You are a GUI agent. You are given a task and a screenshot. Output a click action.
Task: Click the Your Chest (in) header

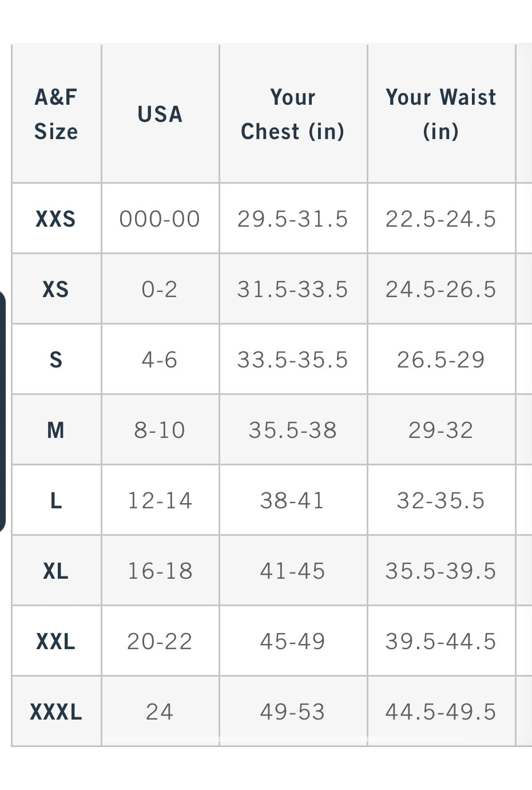pos(292,114)
